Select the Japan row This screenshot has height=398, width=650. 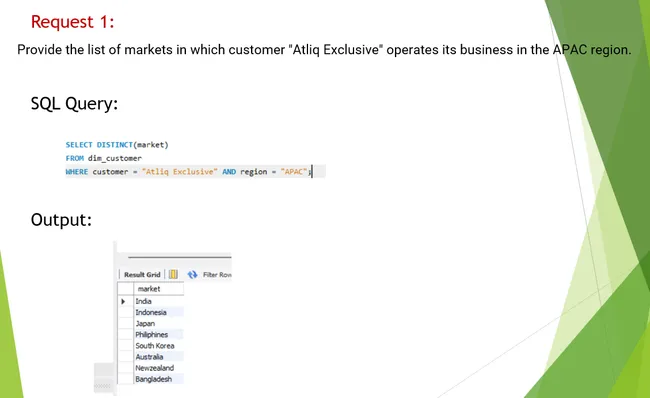pyautogui.click(x=159, y=323)
